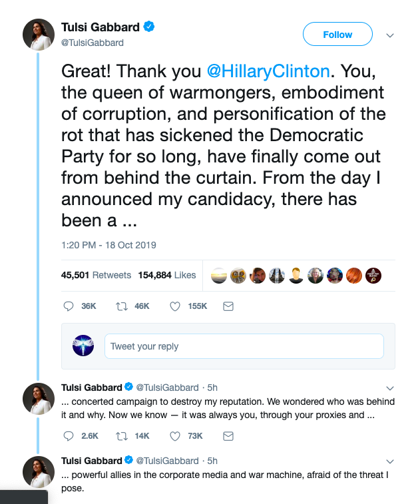View the 154,884 Likes list
Image resolution: width=420 pixels, height=504 pixels.
tap(167, 275)
